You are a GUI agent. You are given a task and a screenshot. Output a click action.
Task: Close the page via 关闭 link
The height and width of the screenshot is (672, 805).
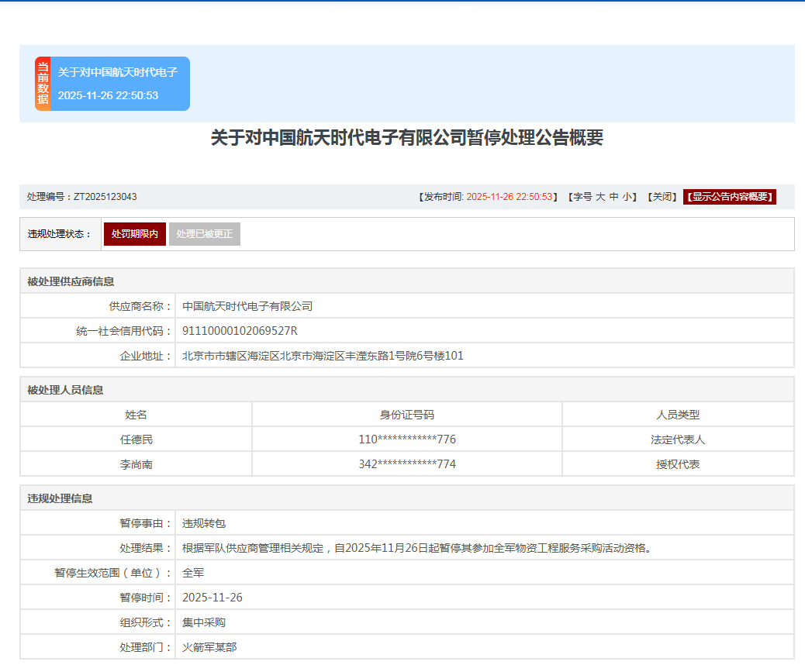[x=662, y=197]
